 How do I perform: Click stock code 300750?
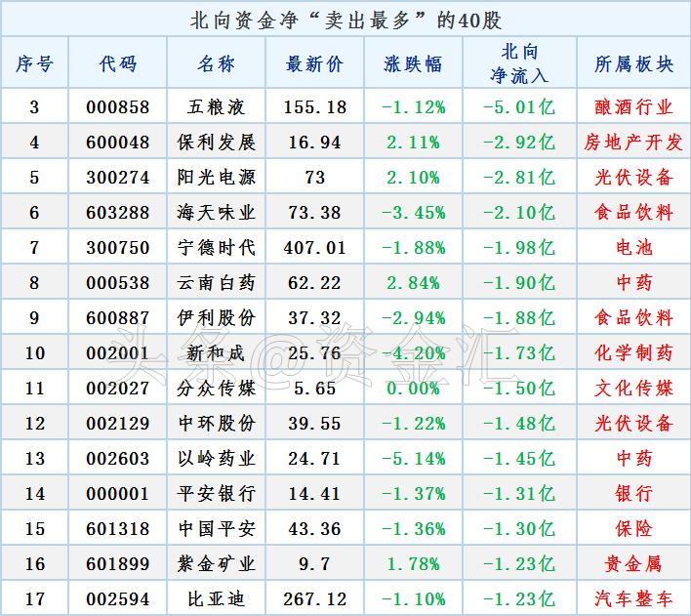[118, 247]
